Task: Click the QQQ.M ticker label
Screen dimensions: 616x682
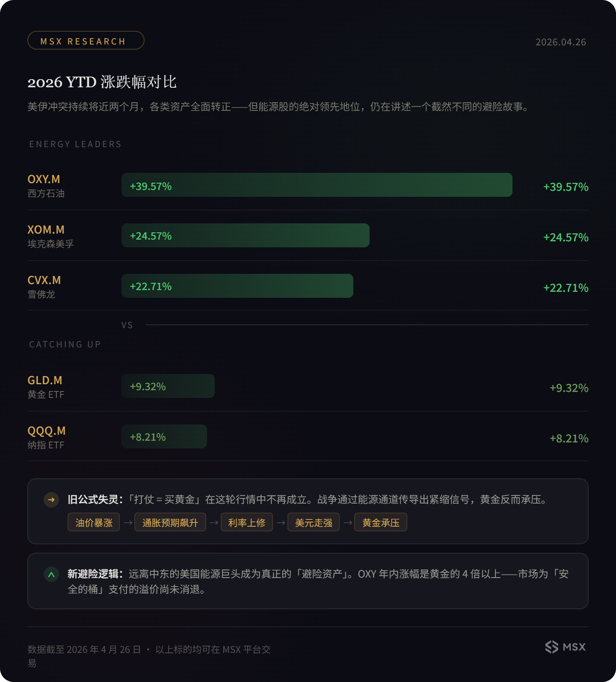Action: (47, 431)
